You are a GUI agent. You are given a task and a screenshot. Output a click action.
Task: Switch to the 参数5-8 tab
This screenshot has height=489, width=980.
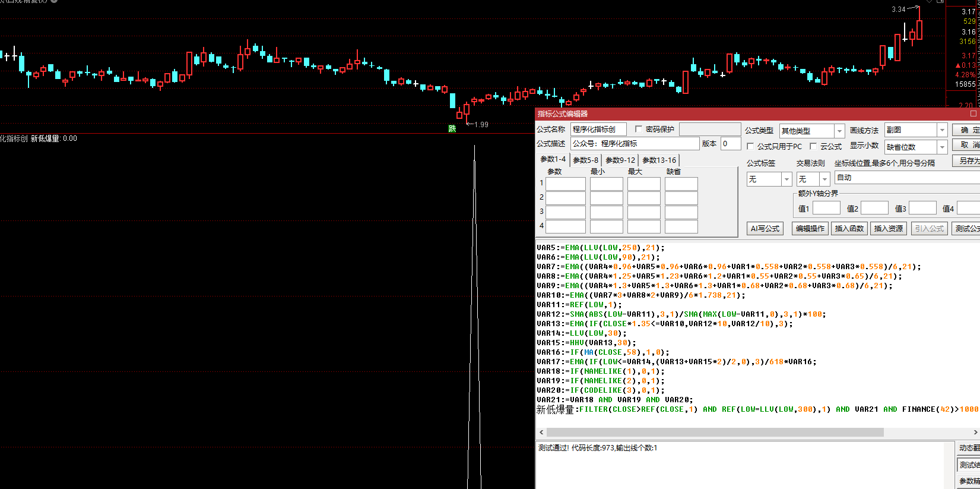(585, 160)
